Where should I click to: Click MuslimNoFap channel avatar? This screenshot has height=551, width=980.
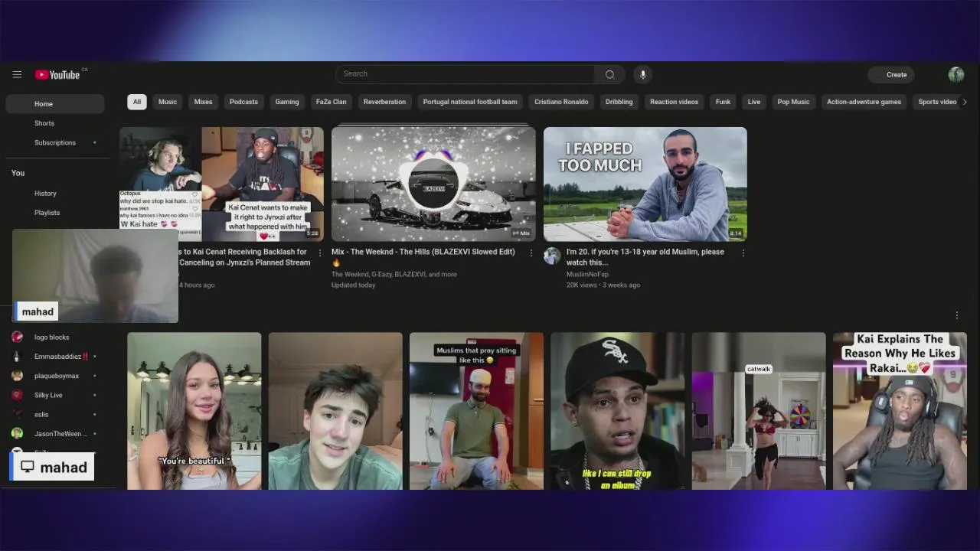click(552, 256)
